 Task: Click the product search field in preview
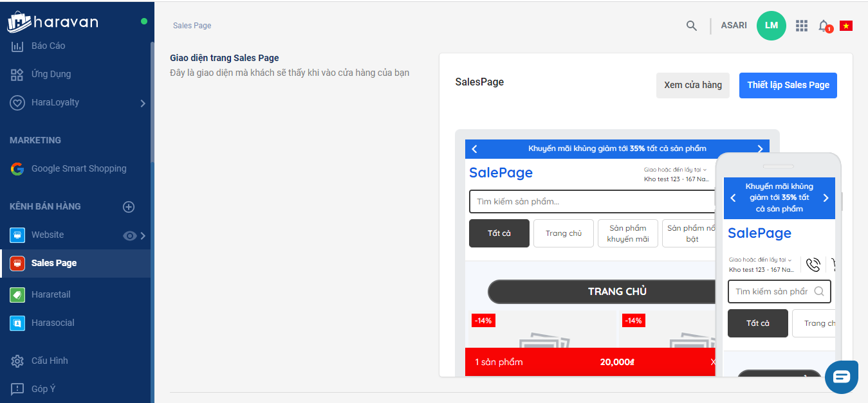point(592,201)
